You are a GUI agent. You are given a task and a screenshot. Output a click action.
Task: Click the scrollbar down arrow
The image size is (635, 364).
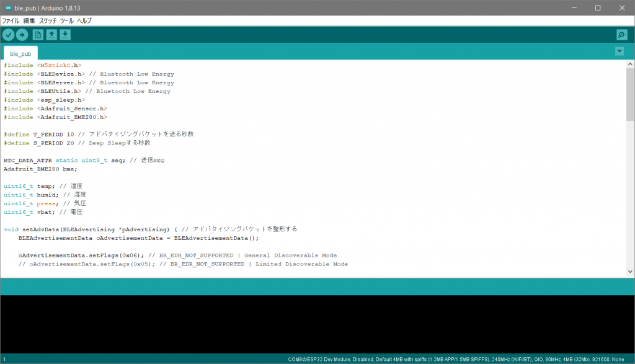(630, 272)
